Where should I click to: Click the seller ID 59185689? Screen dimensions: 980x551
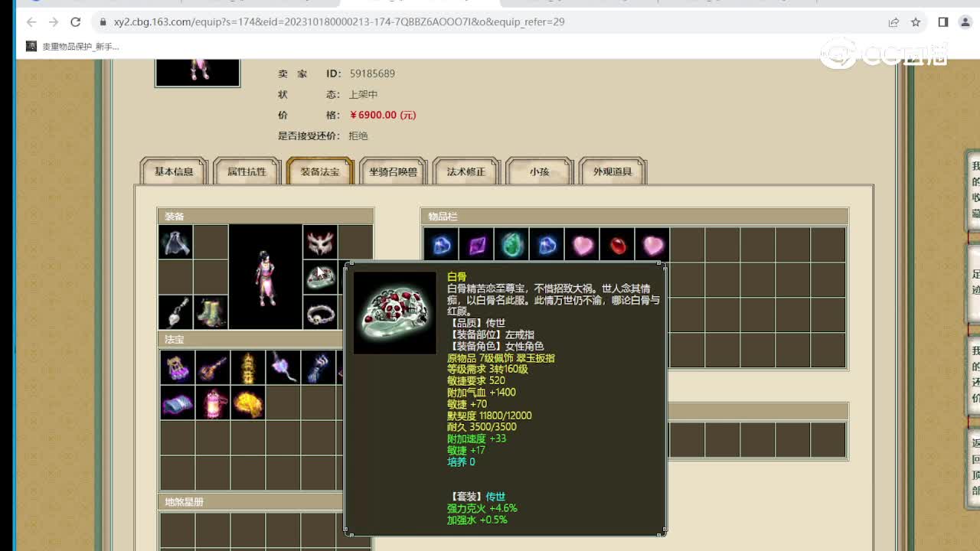372,73
